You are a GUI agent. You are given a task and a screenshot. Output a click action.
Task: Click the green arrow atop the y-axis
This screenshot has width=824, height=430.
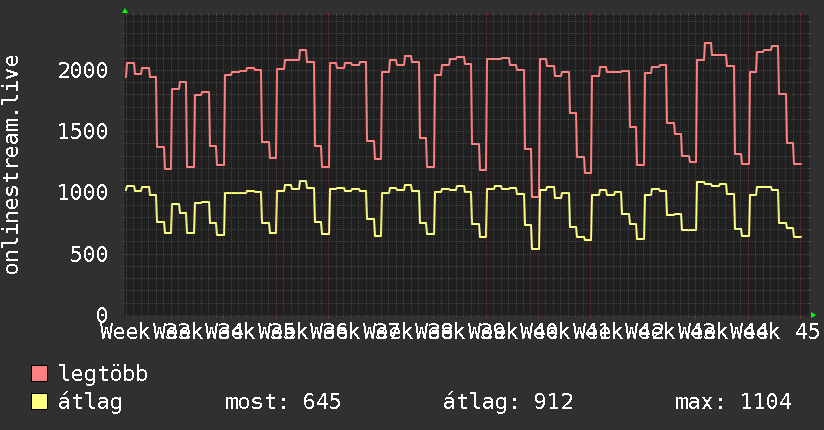coord(124,11)
